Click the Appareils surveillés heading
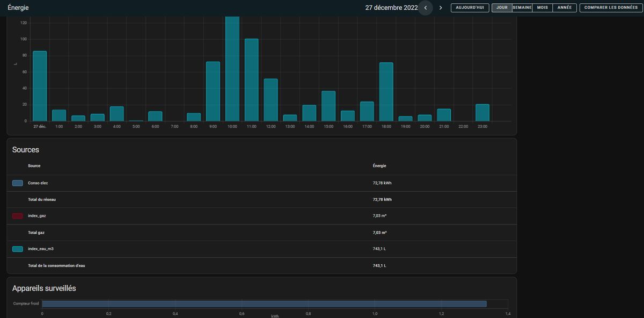 click(x=44, y=288)
